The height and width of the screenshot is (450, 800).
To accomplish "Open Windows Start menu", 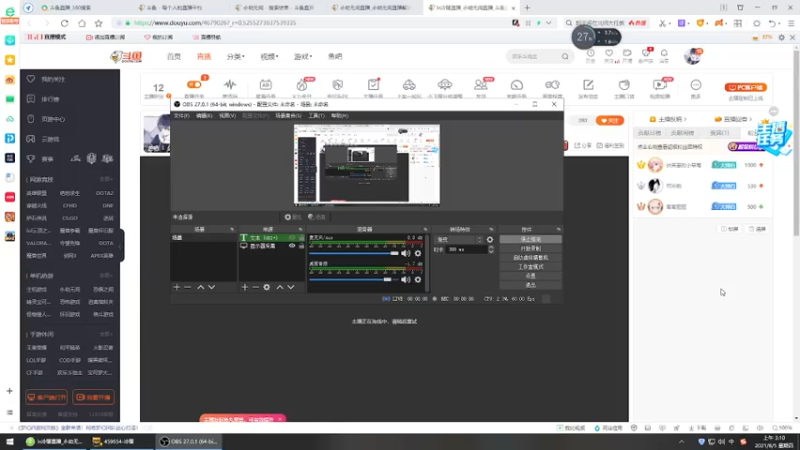I will 10,442.
